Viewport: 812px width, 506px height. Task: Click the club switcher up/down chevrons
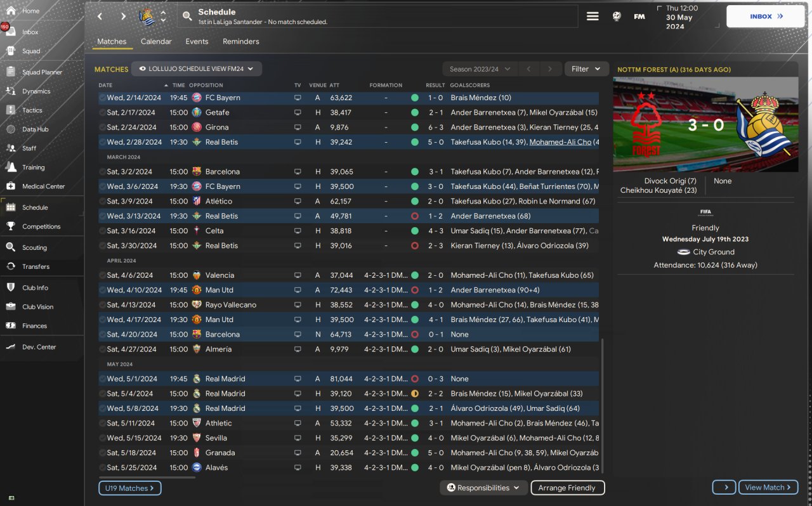(x=163, y=16)
